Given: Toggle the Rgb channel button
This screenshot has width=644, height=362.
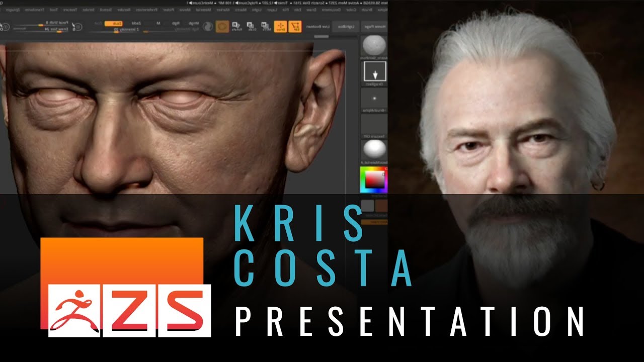Looking at the screenshot, I should pos(176,23).
